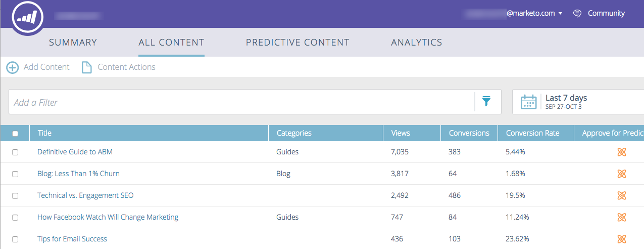The width and height of the screenshot is (644, 249).
Task: Go to the Summary tab
Action: point(73,43)
